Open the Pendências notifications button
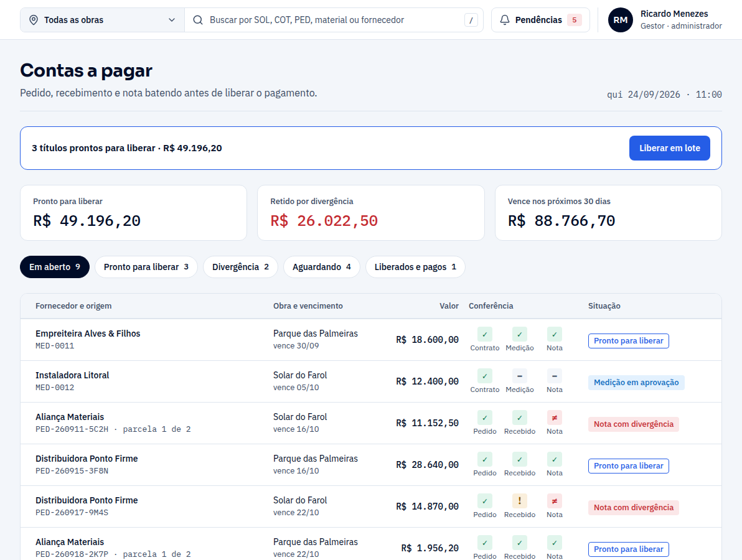742x560 pixels. pos(540,20)
